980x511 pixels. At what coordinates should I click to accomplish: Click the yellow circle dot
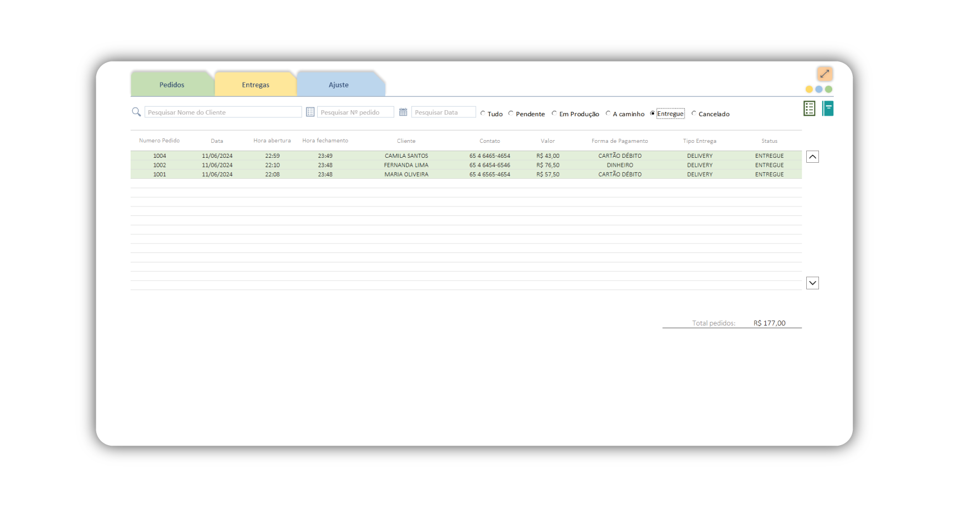pyautogui.click(x=809, y=89)
